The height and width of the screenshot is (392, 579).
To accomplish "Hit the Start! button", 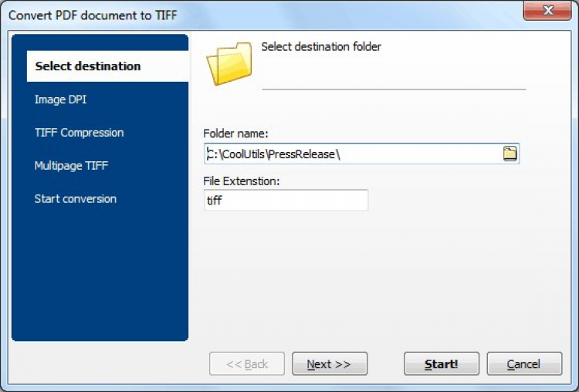I will (x=441, y=364).
